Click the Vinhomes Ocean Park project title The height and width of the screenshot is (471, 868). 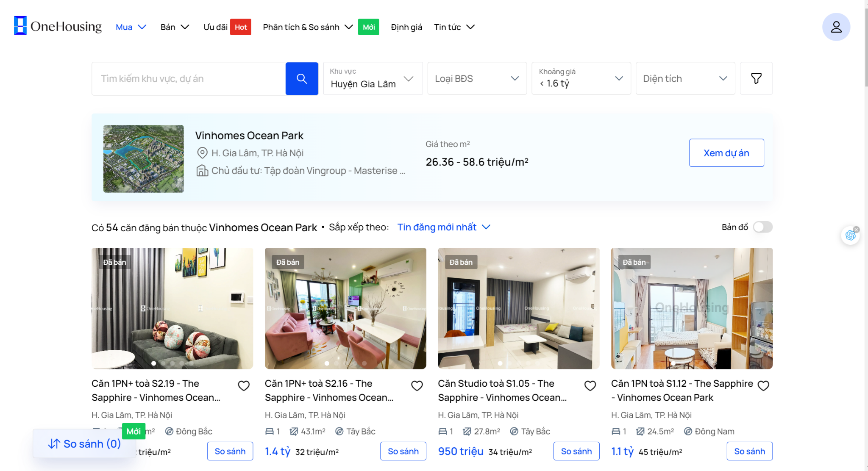pyautogui.click(x=249, y=136)
